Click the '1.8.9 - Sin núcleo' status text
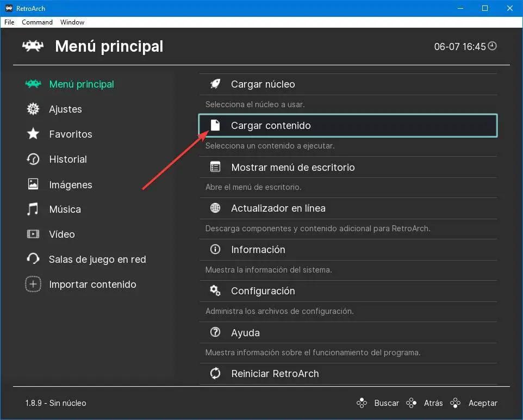The image size is (523, 420). click(55, 403)
